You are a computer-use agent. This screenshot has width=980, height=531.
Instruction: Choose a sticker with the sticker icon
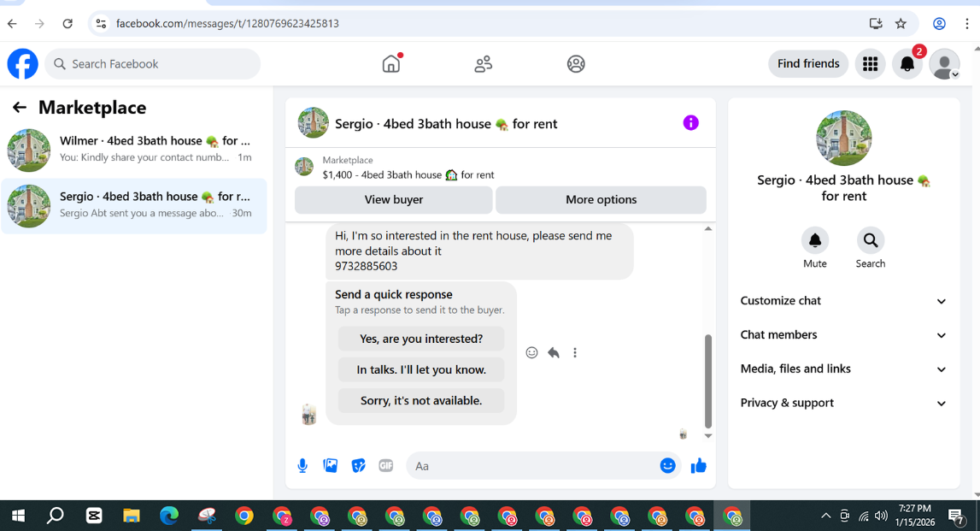[358, 466]
